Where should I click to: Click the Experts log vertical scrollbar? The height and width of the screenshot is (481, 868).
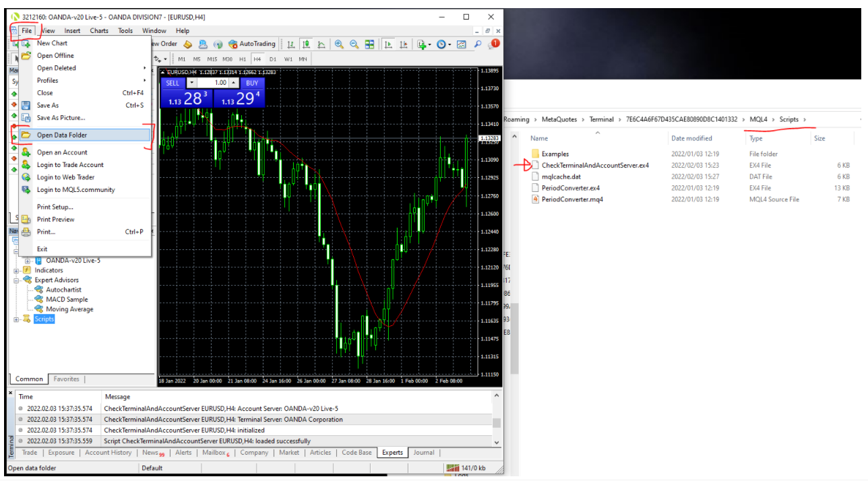(497, 419)
